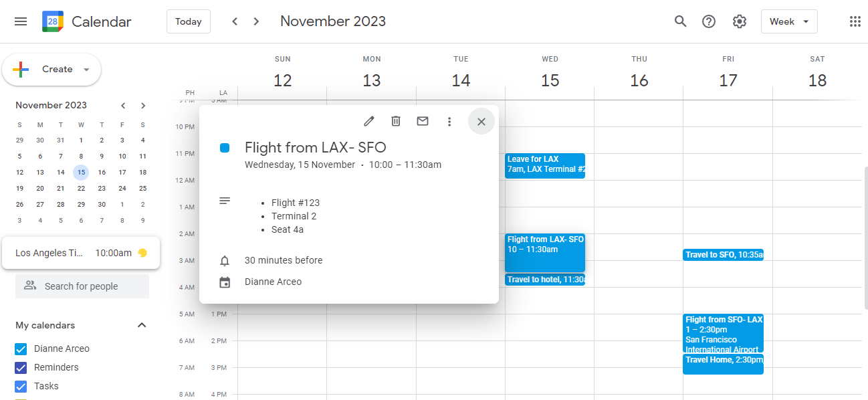Uncheck the Dianne Arceo calendar

click(x=21, y=348)
